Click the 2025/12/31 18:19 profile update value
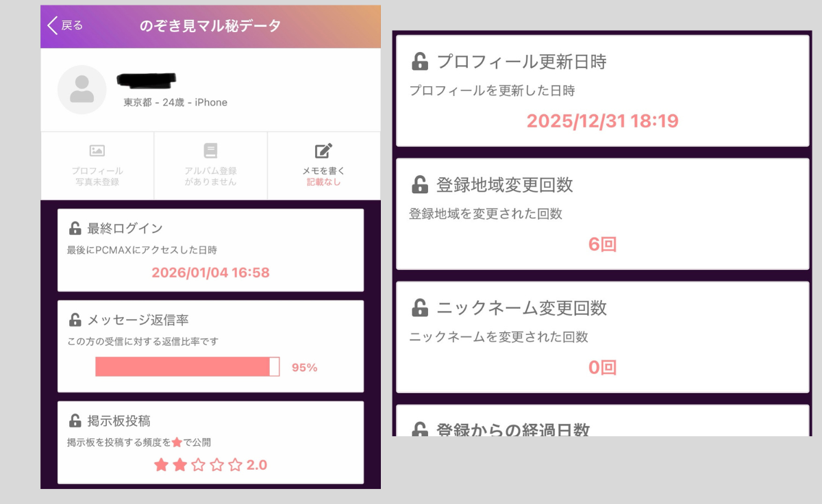This screenshot has height=504, width=822. coord(602,121)
